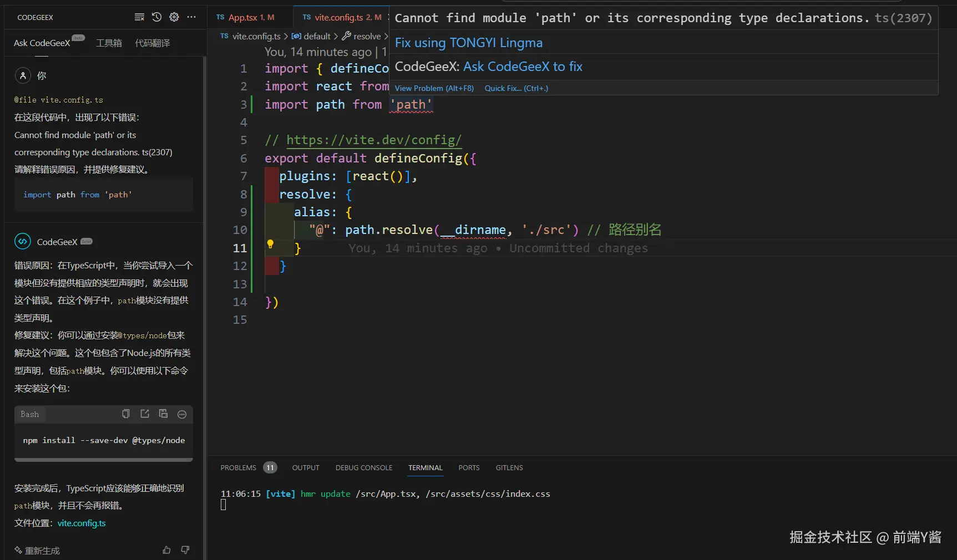Click the CODEGEEX panel title

point(36,17)
